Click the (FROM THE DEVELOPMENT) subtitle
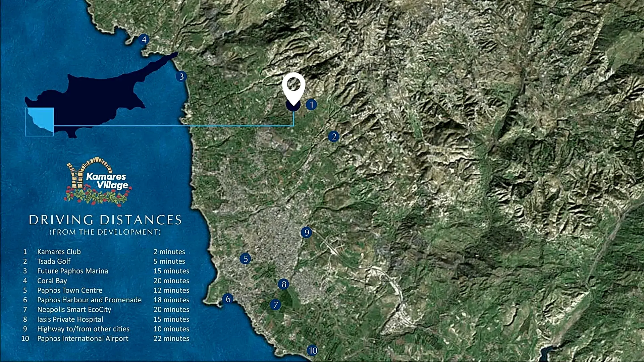This screenshot has height=362, width=644. pos(105,232)
